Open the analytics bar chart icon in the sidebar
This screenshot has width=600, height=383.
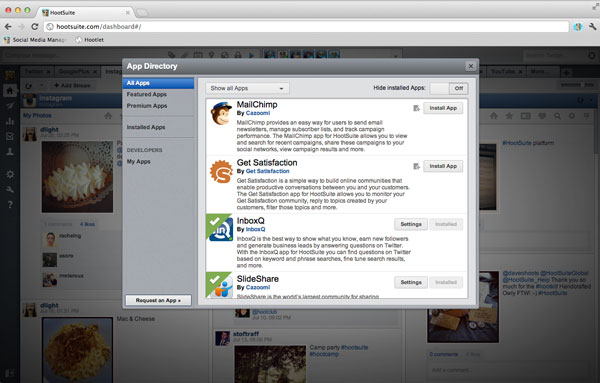pos(10,121)
